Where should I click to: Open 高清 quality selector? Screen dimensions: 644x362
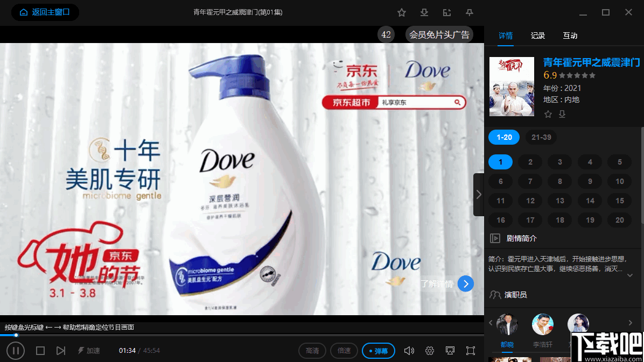(312, 351)
